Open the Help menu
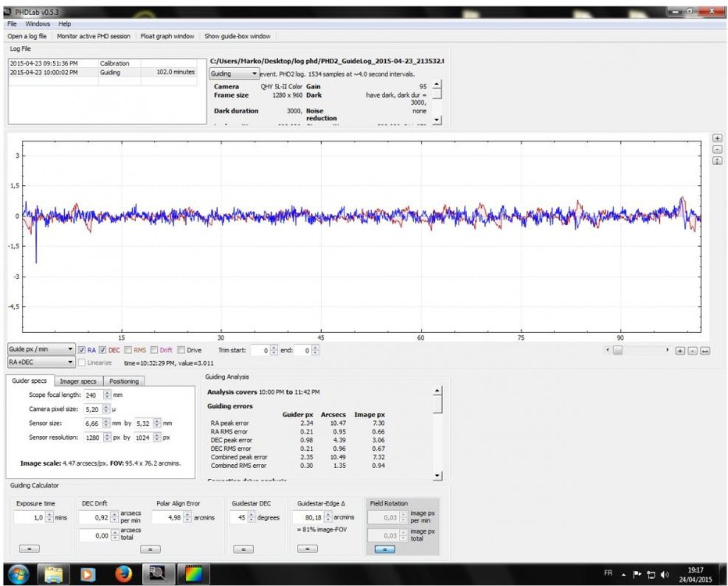 [x=65, y=23]
